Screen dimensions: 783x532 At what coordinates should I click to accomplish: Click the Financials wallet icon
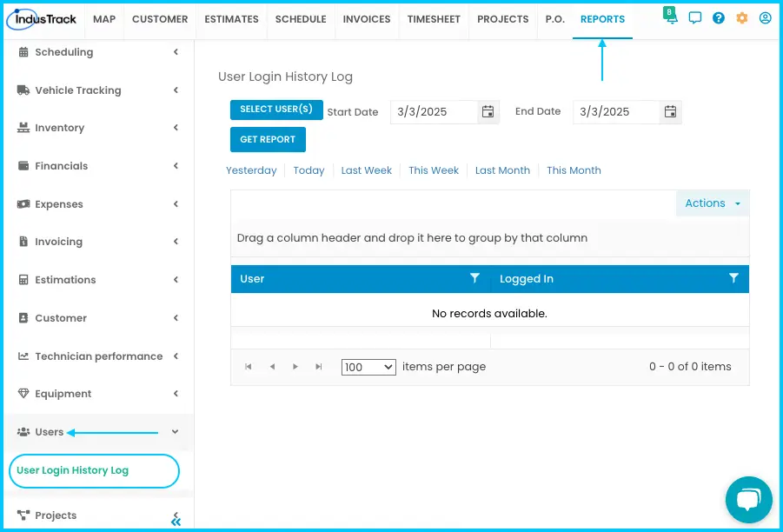23,166
